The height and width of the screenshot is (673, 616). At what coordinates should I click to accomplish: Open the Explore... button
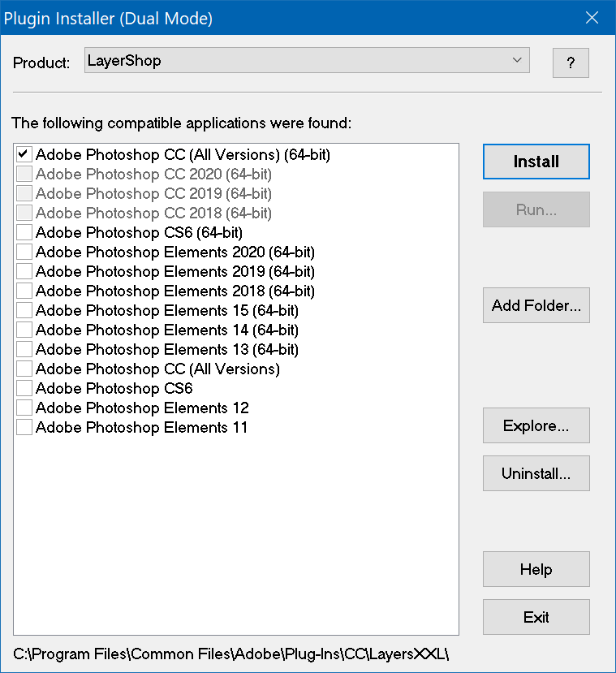pos(536,425)
